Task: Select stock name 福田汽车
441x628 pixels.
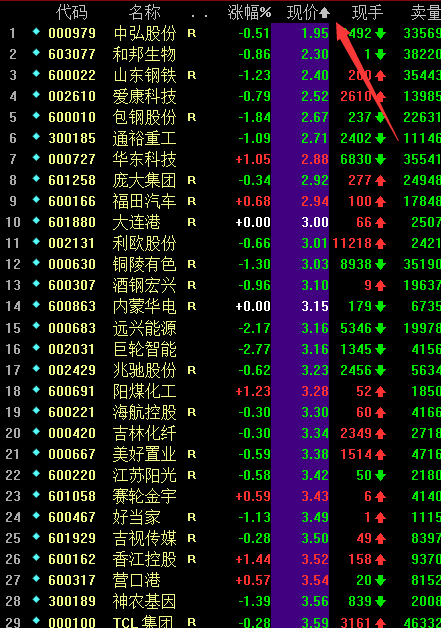Action: (144, 201)
